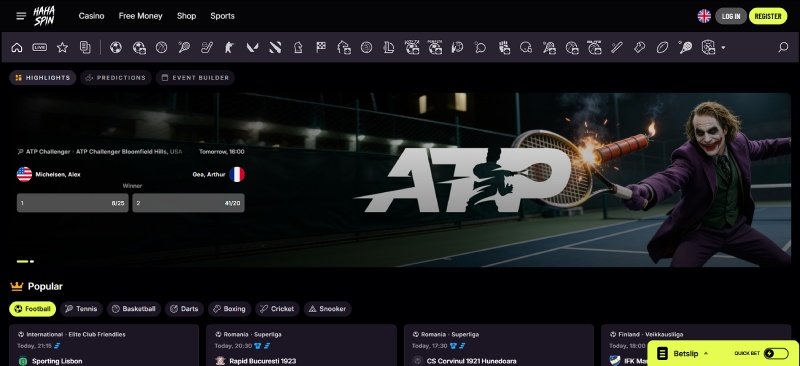Viewport: 800px width, 366px height.
Task: Select the Boxing popular chip
Action: [229, 309]
